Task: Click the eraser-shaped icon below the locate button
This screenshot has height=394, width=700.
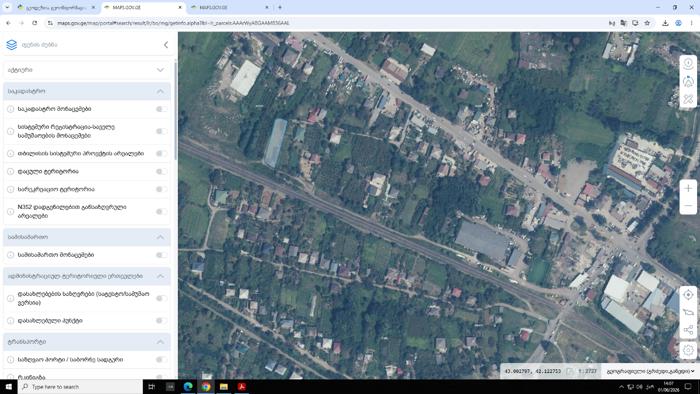Action: click(x=688, y=312)
